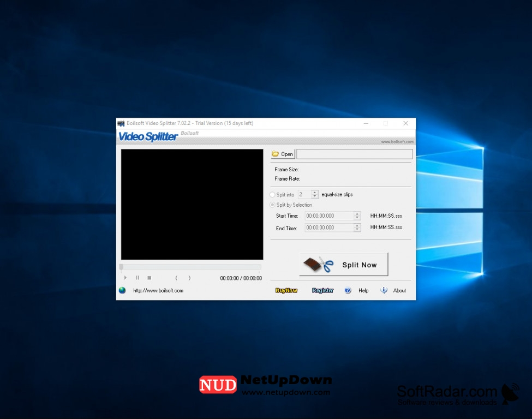Close the Boilsoft Video Splitter window
The width and height of the screenshot is (532, 419).
pos(406,123)
